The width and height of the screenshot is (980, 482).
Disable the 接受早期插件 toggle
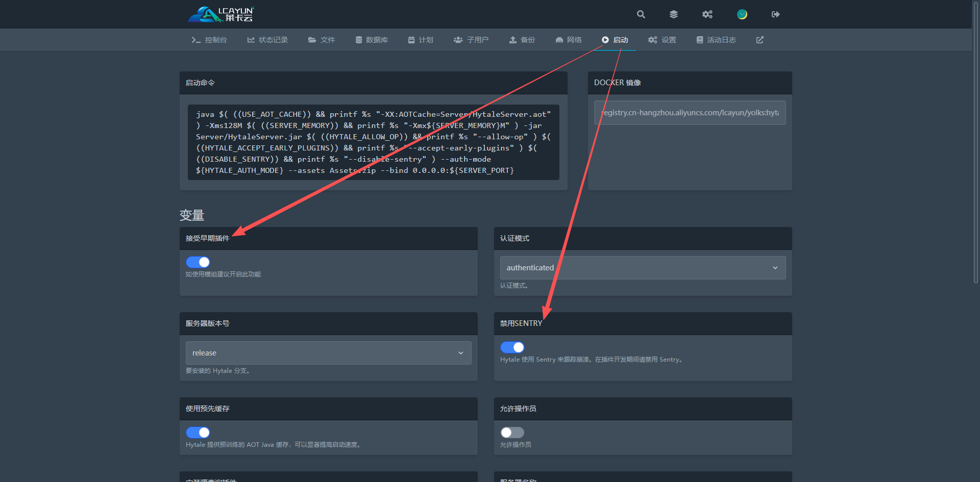pyautogui.click(x=198, y=262)
